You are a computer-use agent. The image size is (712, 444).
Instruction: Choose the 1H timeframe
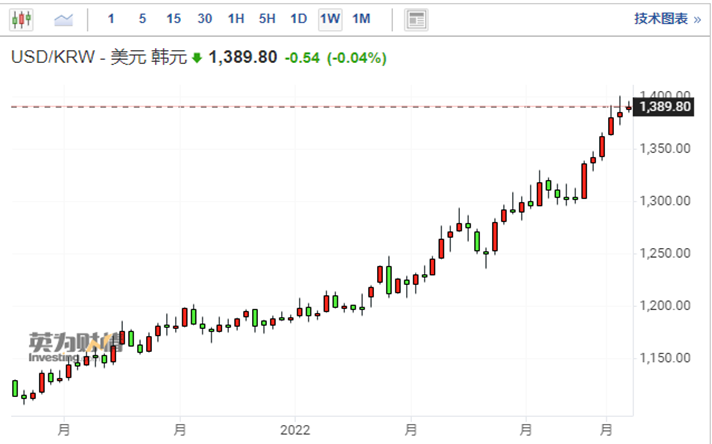pos(236,19)
